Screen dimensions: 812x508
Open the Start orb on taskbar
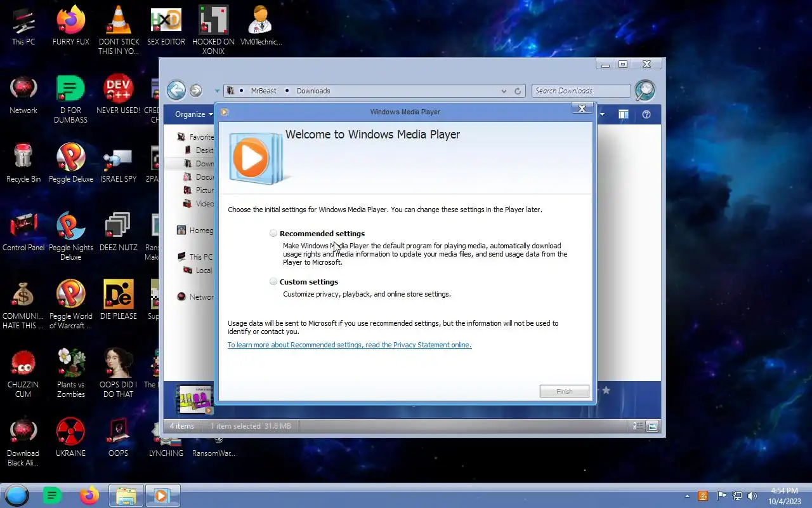pyautogui.click(x=16, y=495)
